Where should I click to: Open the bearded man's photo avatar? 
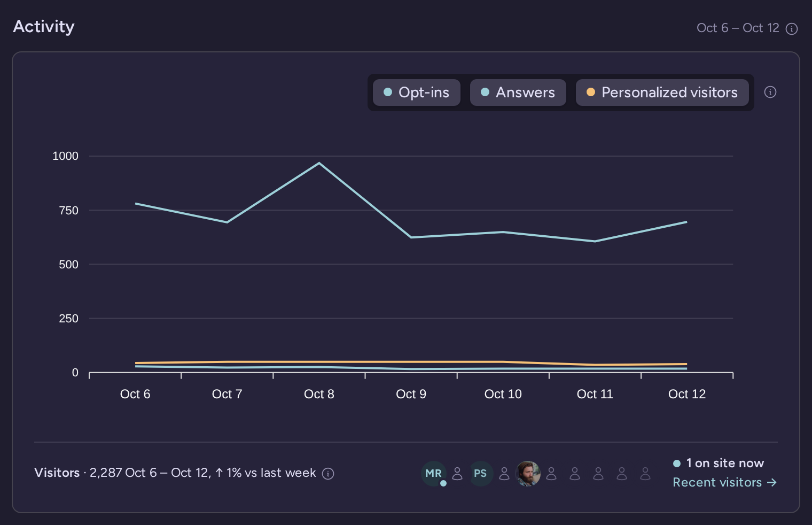click(x=528, y=473)
